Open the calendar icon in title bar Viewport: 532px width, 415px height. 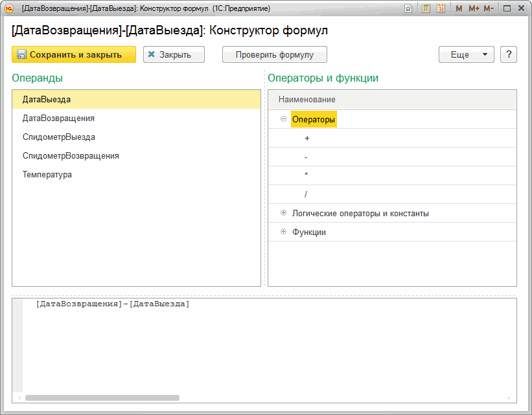tap(441, 8)
